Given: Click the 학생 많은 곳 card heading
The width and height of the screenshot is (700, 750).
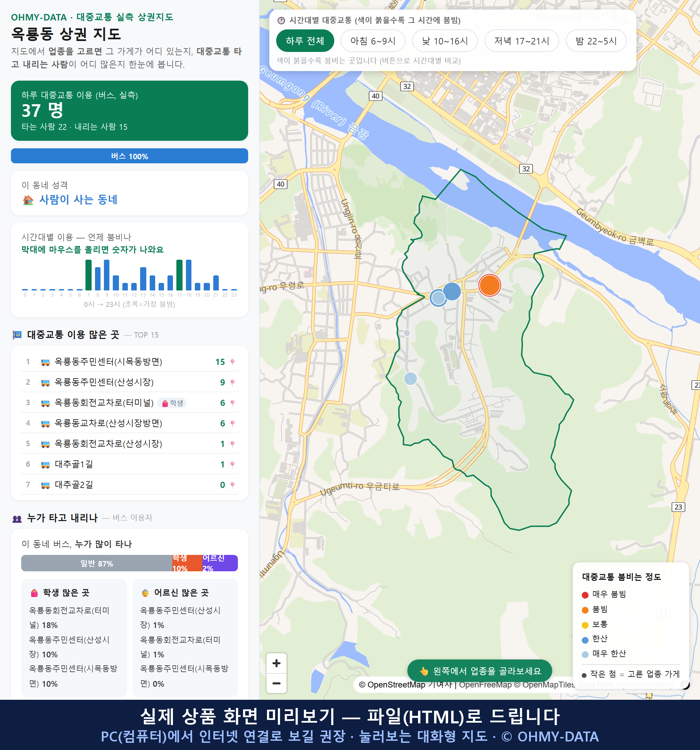Looking at the screenshot, I should pyautogui.click(x=59, y=593).
